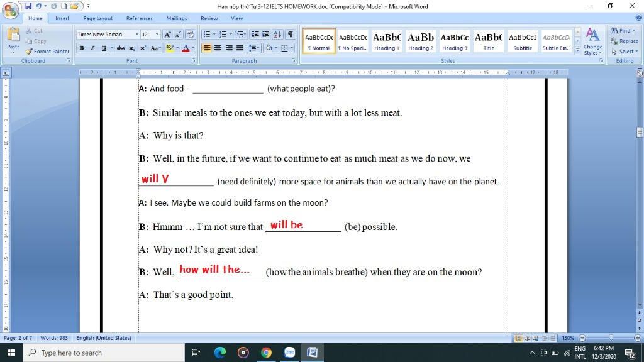This screenshot has width=644, height=362.
Task: Open the font size dropdown
Action: 157,35
